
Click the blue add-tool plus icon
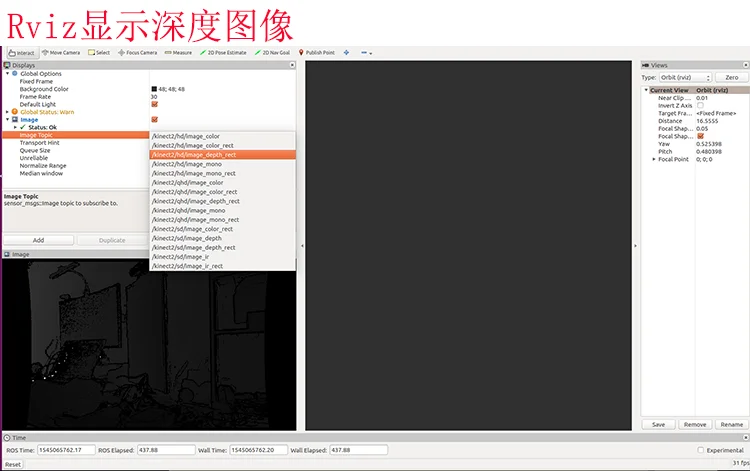click(346, 53)
